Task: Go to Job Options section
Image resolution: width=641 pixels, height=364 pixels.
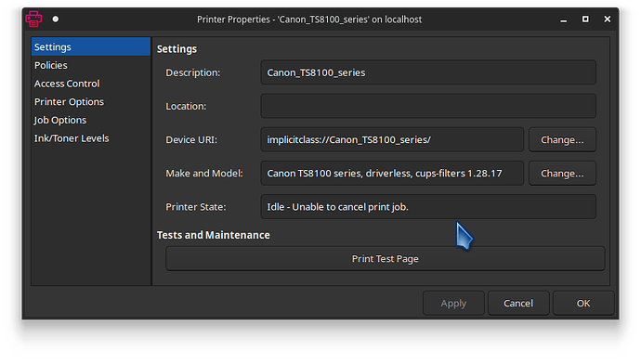Action: 91,120
